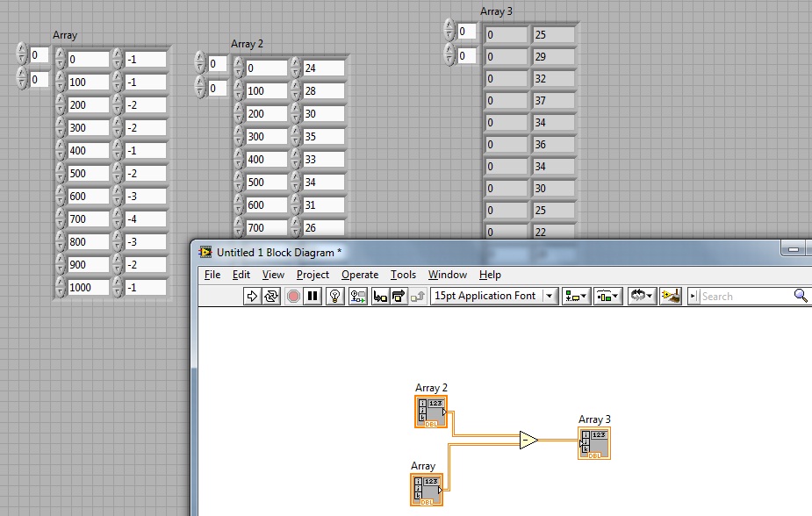The image size is (812, 516).
Task: Click the Array row index value field
Action: [x=39, y=55]
